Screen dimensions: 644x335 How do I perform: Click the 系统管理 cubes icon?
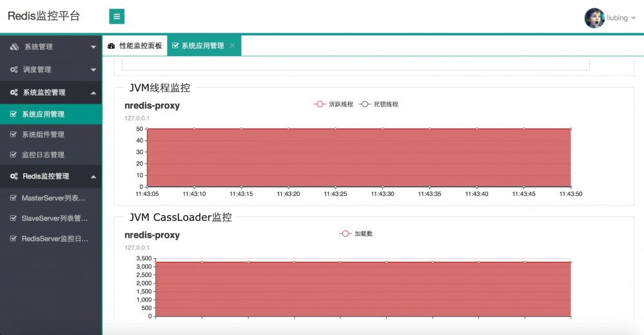tap(14, 47)
